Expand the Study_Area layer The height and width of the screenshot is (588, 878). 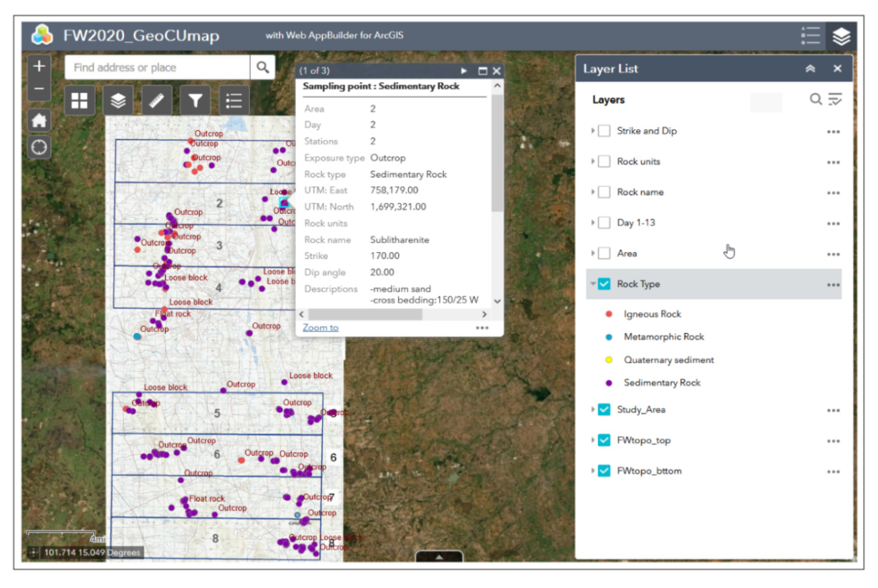[592, 409]
